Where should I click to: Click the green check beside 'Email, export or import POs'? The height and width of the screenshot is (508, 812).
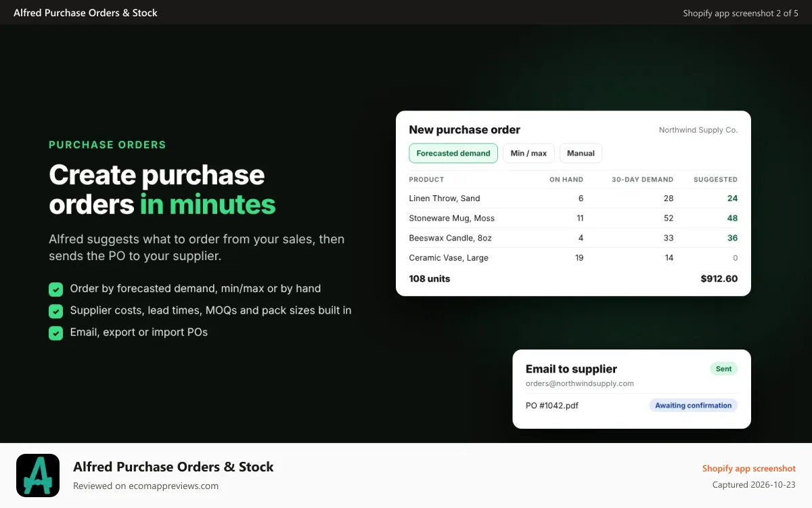click(x=55, y=333)
